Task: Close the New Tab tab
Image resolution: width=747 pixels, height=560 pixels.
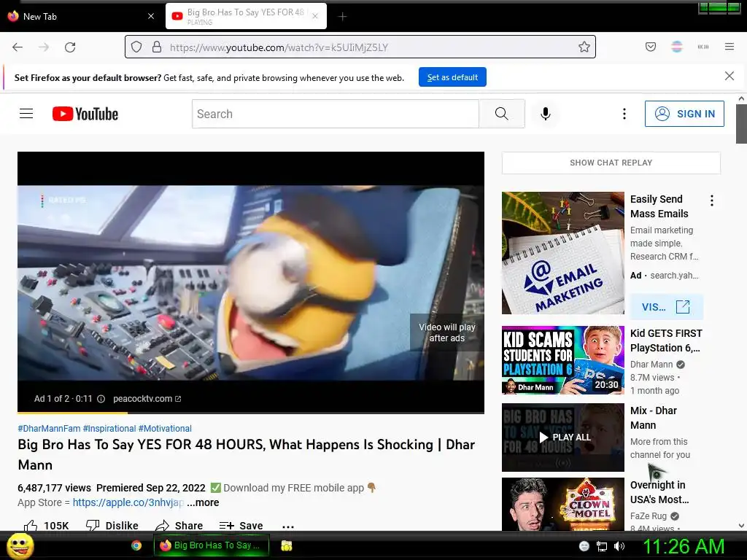Action: 151,16
